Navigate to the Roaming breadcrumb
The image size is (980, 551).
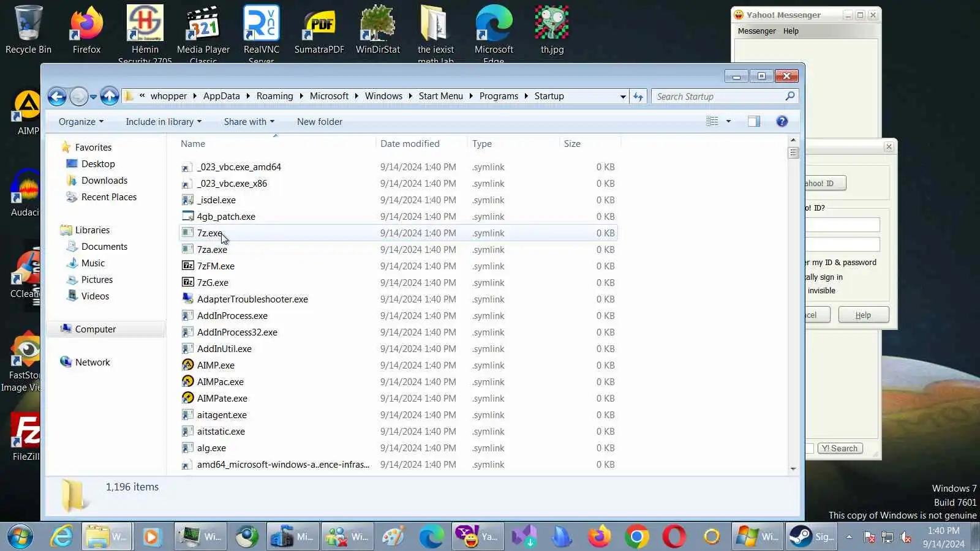pyautogui.click(x=274, y=96)
